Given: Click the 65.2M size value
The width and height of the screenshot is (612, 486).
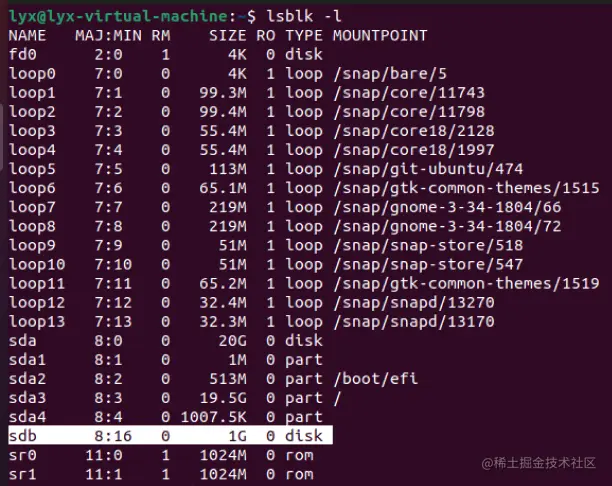Looking at the screenshot, I should (223, 283).
